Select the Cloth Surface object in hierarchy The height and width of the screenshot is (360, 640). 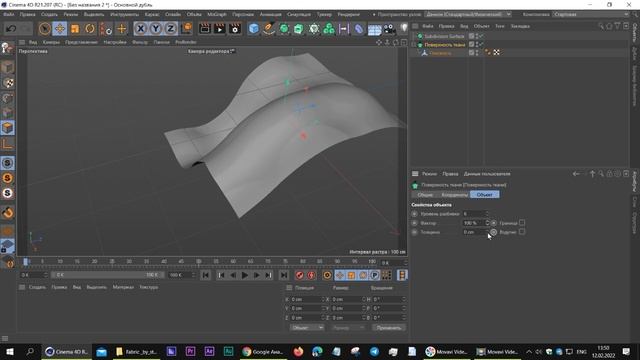[x=444, y=44]
